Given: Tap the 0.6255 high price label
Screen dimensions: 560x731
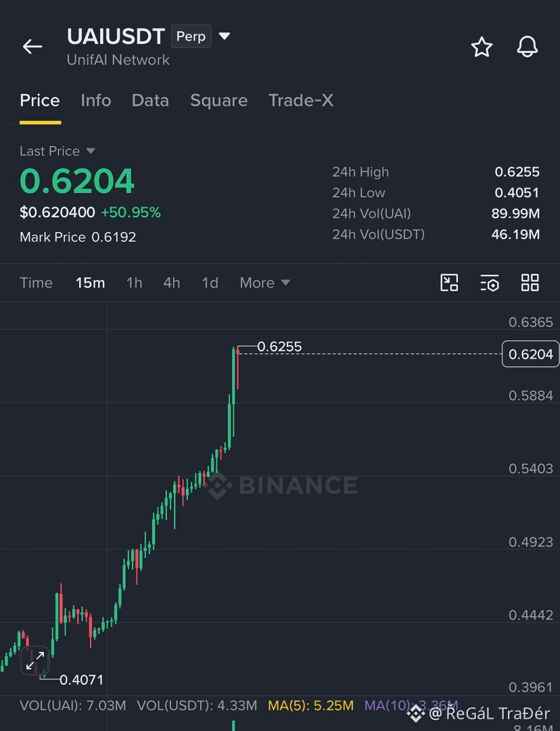Looking at the screenshot, I should tap(279, 347).
